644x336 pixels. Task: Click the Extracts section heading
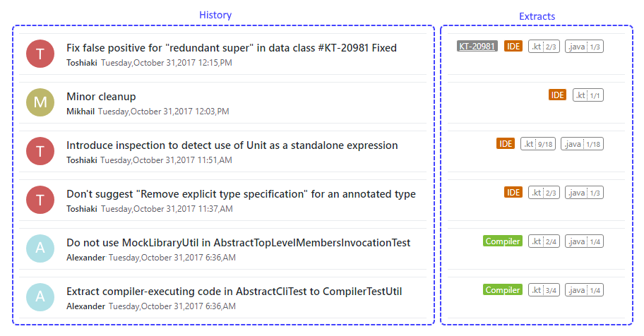pyautogui.click(x=537, y=16)
